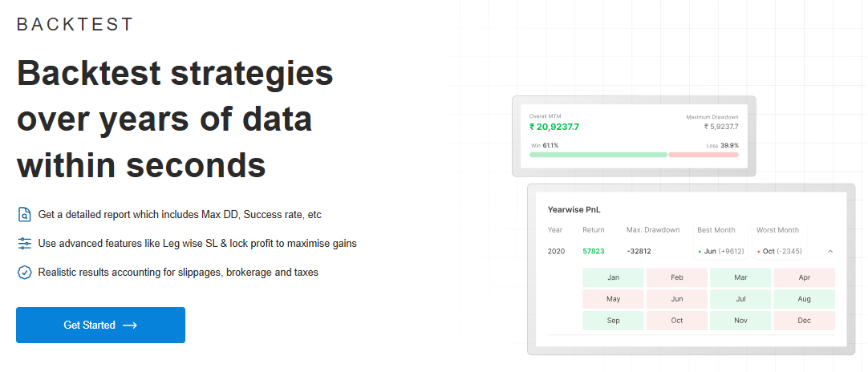The image size is (868, 372).
Task: Click the Worst Month Oct chip
Action: click(779, 252)
